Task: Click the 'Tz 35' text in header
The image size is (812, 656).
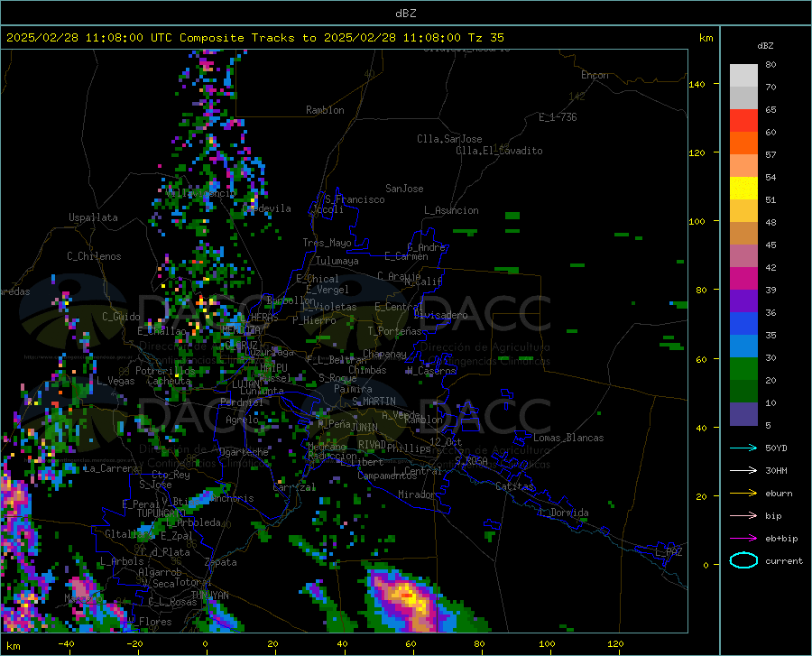Action: point(485,38)
